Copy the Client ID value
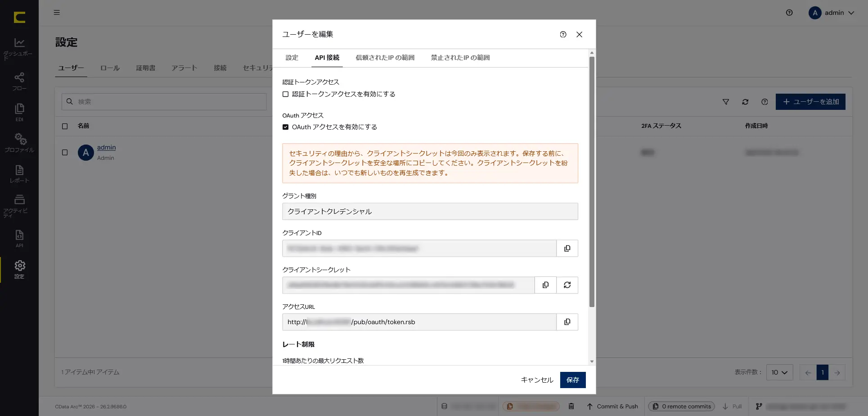Image resolution: width=868 pixels, height=416 pixels. pyautogui.click(x=567, y=248)
